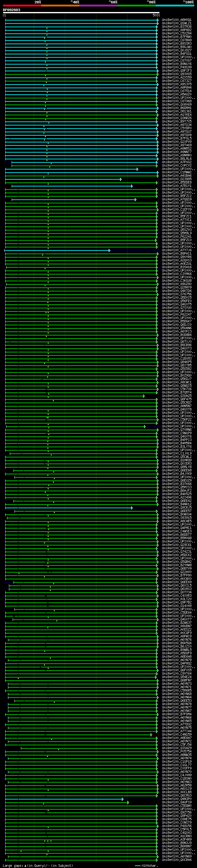Select hit UniRef100_A8X1I9

(177, 789)
